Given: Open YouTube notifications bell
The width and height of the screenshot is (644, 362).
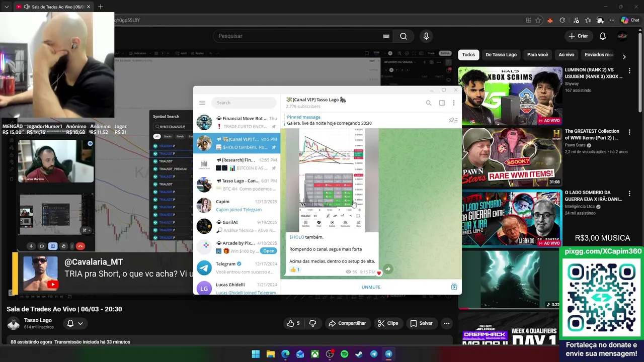Looking at the screenshot, I should click(x=603, y=36).
